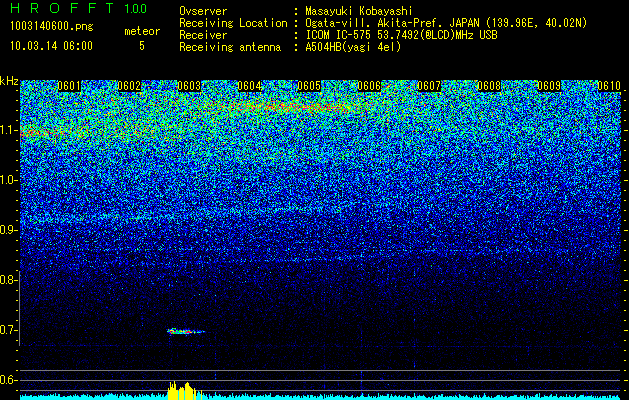This screenshot has height=400, width=629.
Task: Click the 0.7 kHz axis label
Action: tap(8, 330)
